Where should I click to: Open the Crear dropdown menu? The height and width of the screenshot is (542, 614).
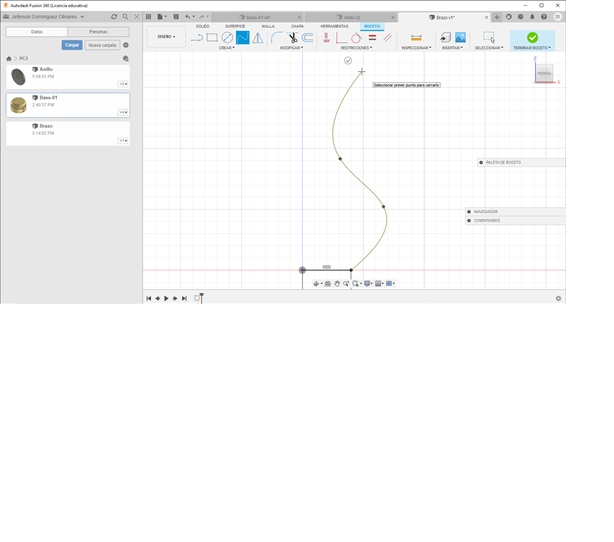coord(227,48)
